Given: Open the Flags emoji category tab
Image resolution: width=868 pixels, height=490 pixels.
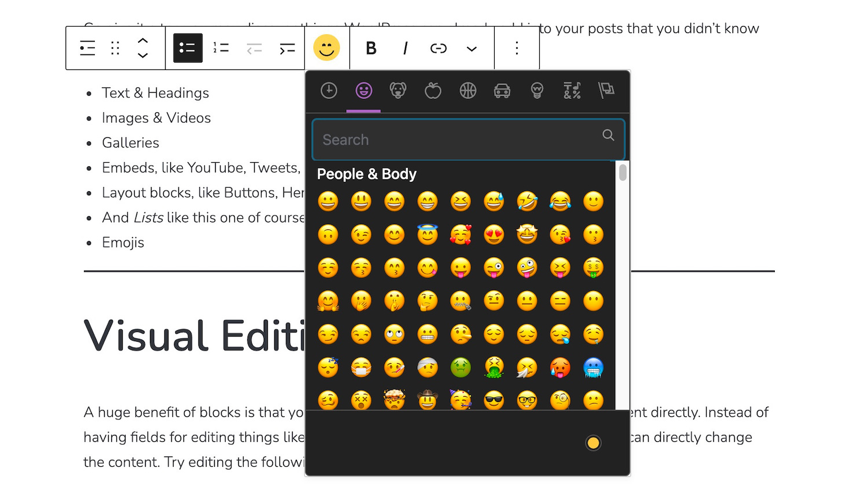Looking at the screenshot, I should [606, 91].
